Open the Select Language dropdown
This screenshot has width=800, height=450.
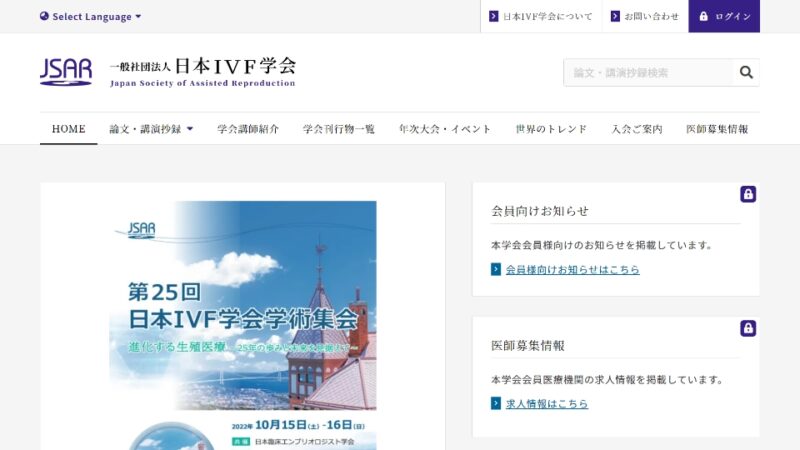(90, 16)
